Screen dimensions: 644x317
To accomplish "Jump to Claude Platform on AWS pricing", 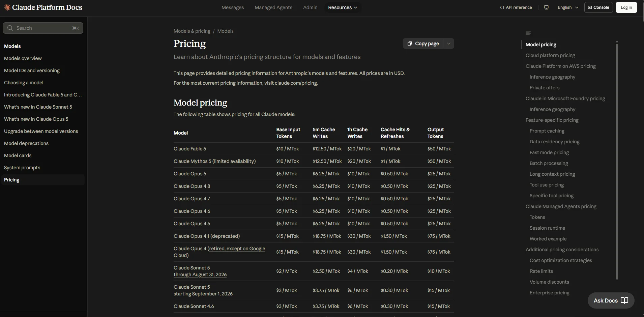I will click(560, 66).
